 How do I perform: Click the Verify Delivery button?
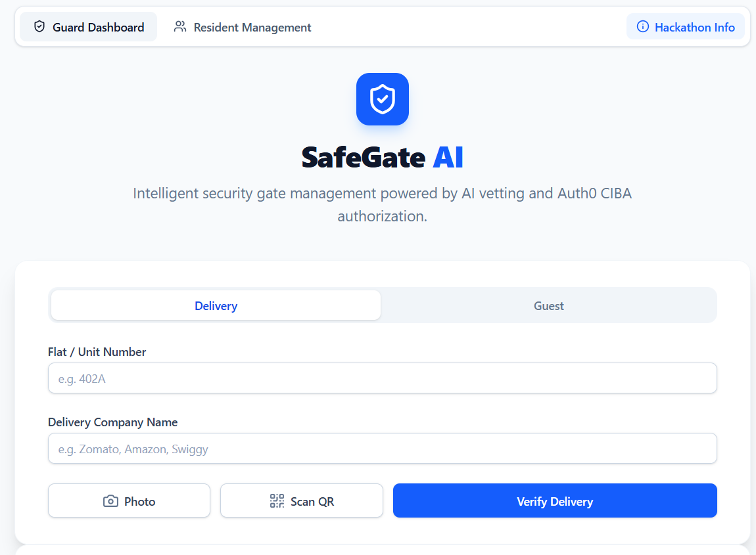tap(555, 501)
